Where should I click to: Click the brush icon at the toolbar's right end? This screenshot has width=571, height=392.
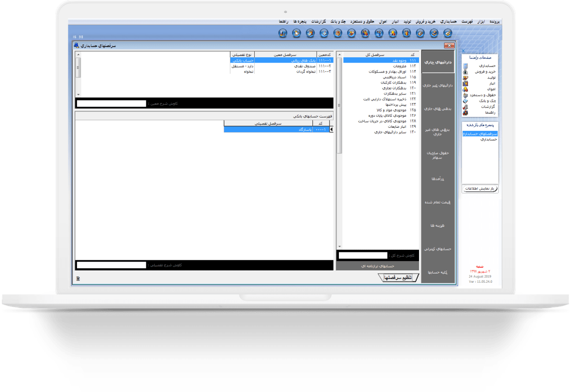point(448,33)
